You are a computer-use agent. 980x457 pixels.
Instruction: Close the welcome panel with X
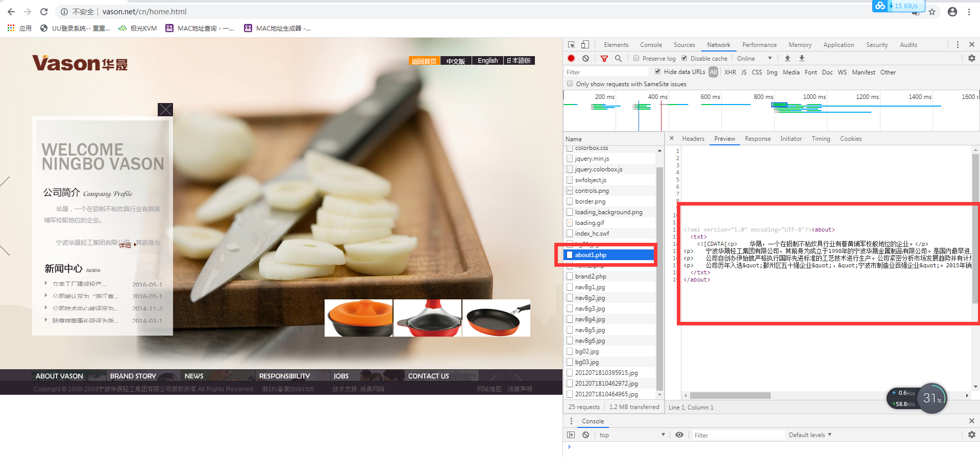pos(165,110)
